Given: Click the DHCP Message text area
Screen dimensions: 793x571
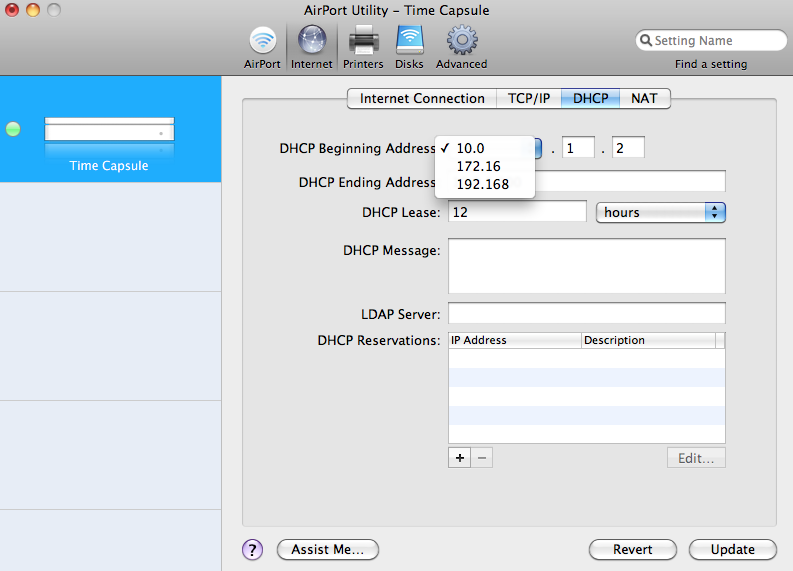Looking at the screenshot, I should (x=587, y=266).
